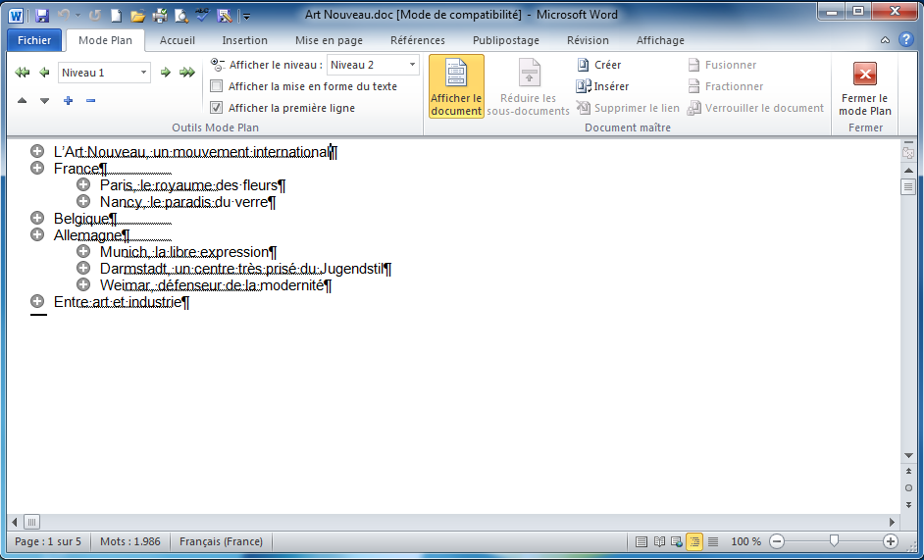Switch to the Insertion tab
The height and width of the screenshot is (560, 924).
tap(244, 40)
